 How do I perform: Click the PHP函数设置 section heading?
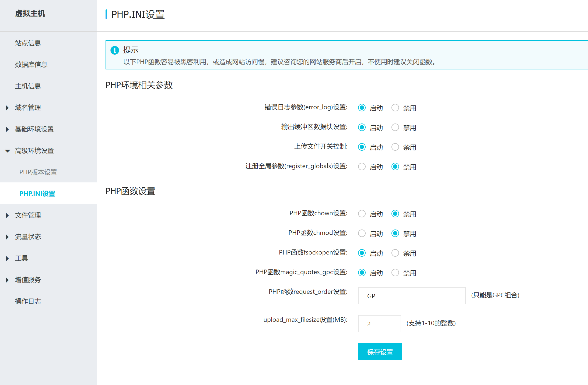pos(130,191)
